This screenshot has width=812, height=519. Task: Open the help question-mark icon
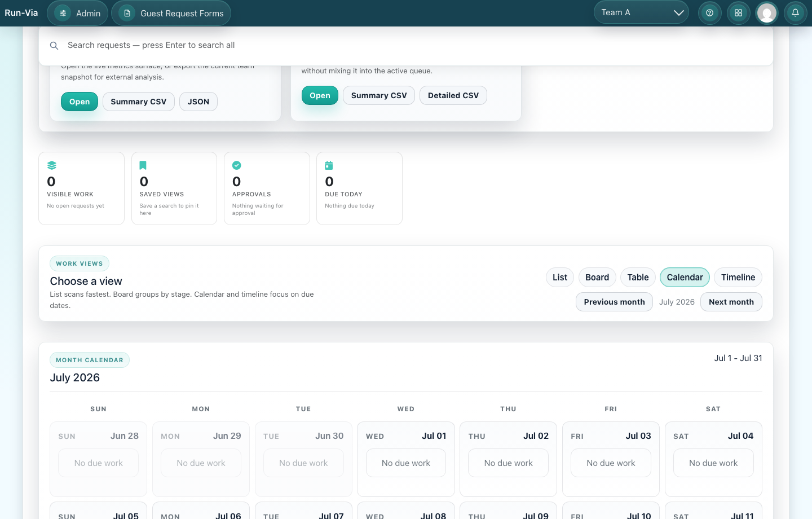point(709,12)
